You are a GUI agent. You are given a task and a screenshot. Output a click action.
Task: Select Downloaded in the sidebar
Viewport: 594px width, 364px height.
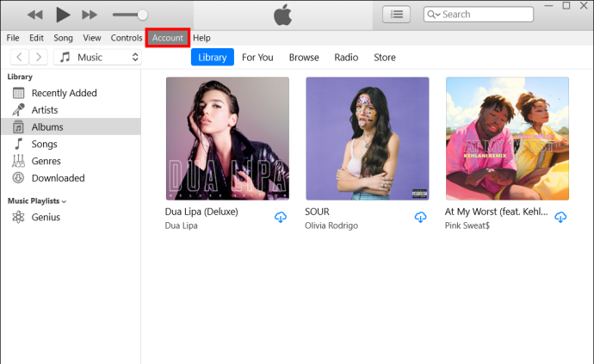coord(58,178)
